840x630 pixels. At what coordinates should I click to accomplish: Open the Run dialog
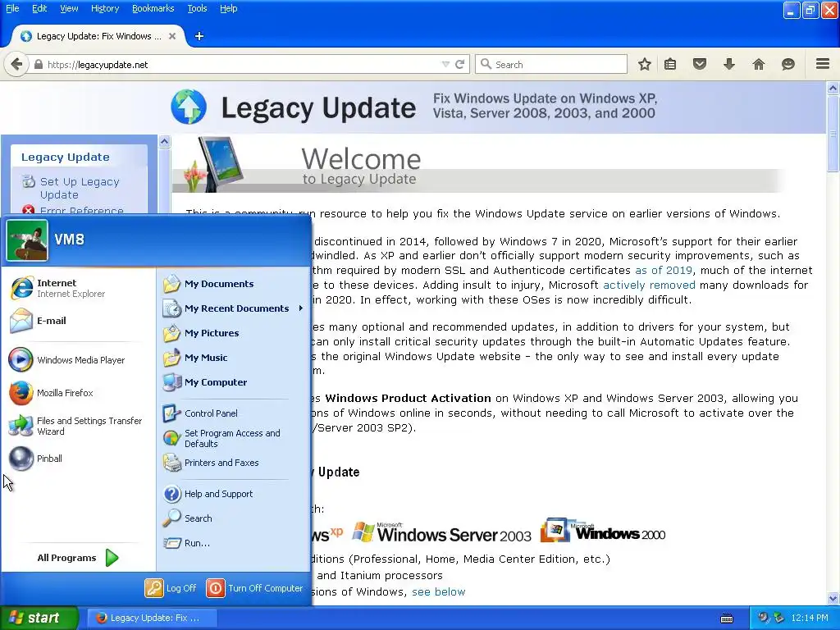click(234, 543)
